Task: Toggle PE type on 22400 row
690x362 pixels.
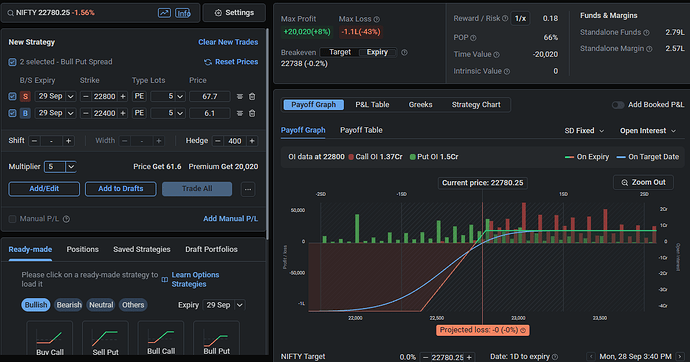Action: point(139,113)
